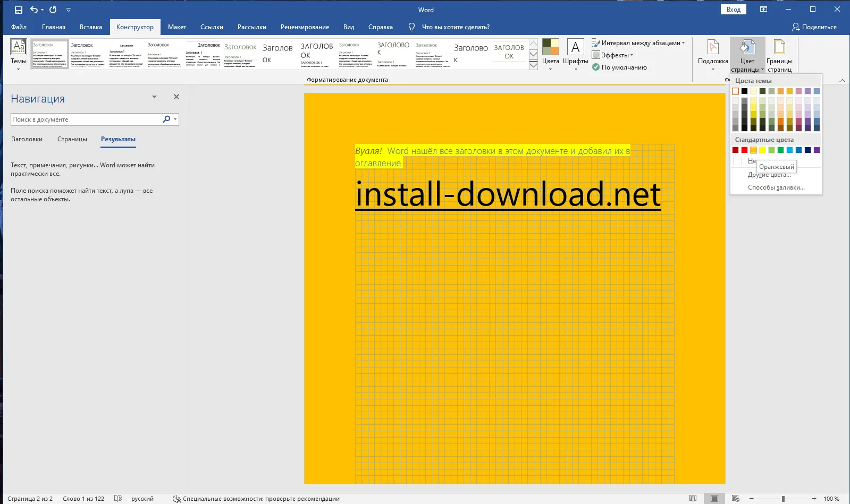Expand the document formatting styles gallery
This screenshot has width=850, height=504.
(534, 65)
